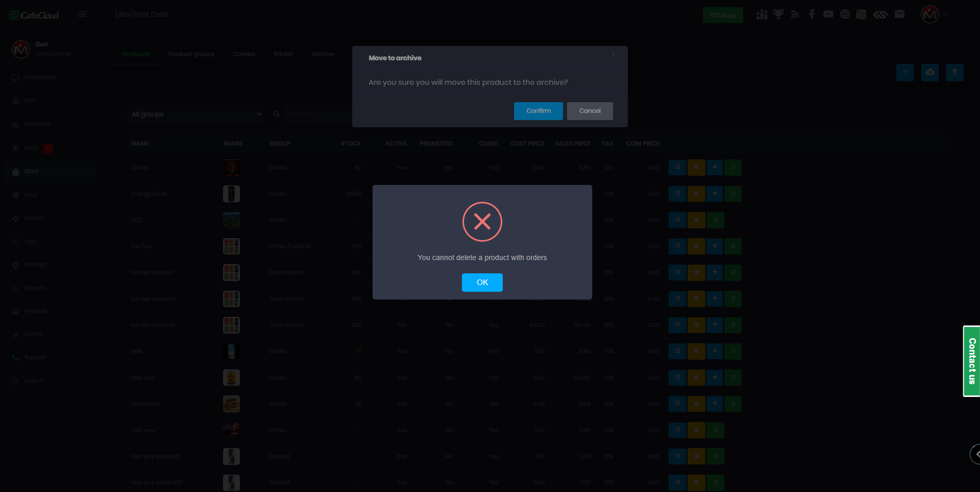Expand the All groups dropdown

coord(197,114)
